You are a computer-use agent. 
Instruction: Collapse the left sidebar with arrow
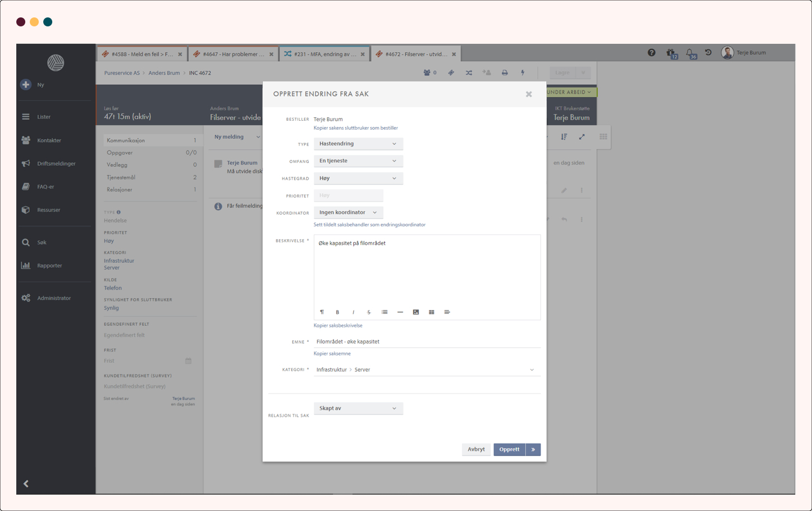click(x=26, y=483)
